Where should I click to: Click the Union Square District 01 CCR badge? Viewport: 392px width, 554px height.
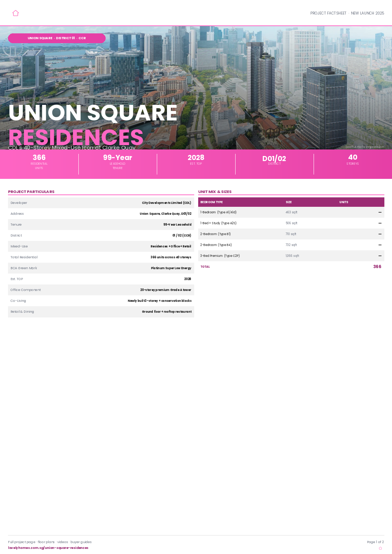pyautogui.click(x=57, y=38)
